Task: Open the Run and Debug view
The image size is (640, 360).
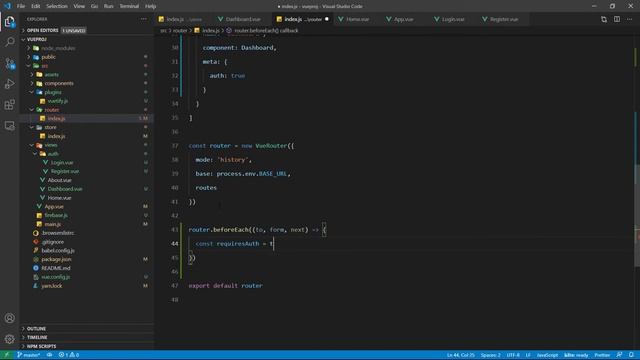Action: click(x=9, y=84)
